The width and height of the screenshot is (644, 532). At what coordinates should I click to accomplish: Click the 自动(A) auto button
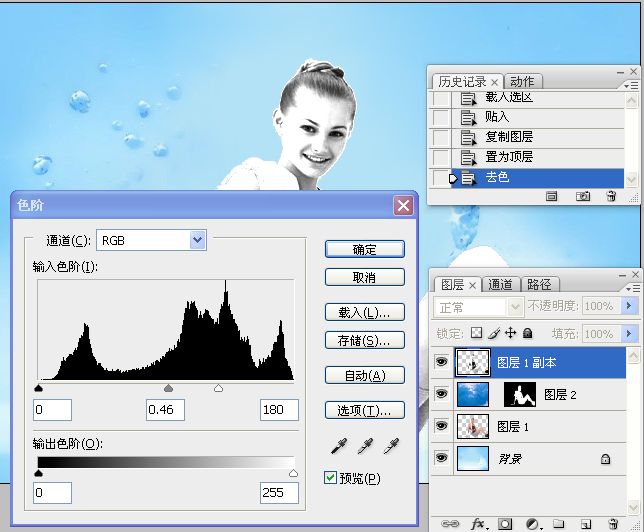click(364, 376)
